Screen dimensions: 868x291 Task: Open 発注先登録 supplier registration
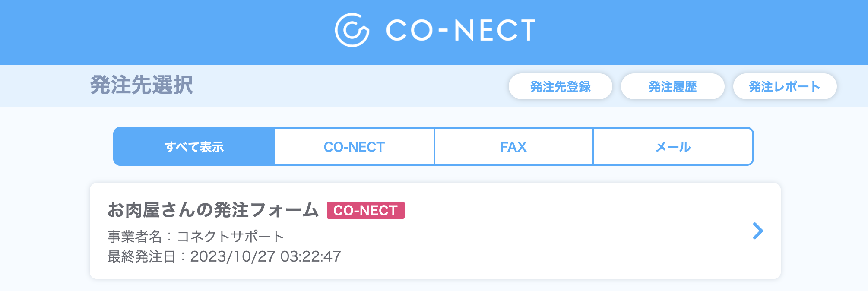pyautogui.click(x=561, y=86)
